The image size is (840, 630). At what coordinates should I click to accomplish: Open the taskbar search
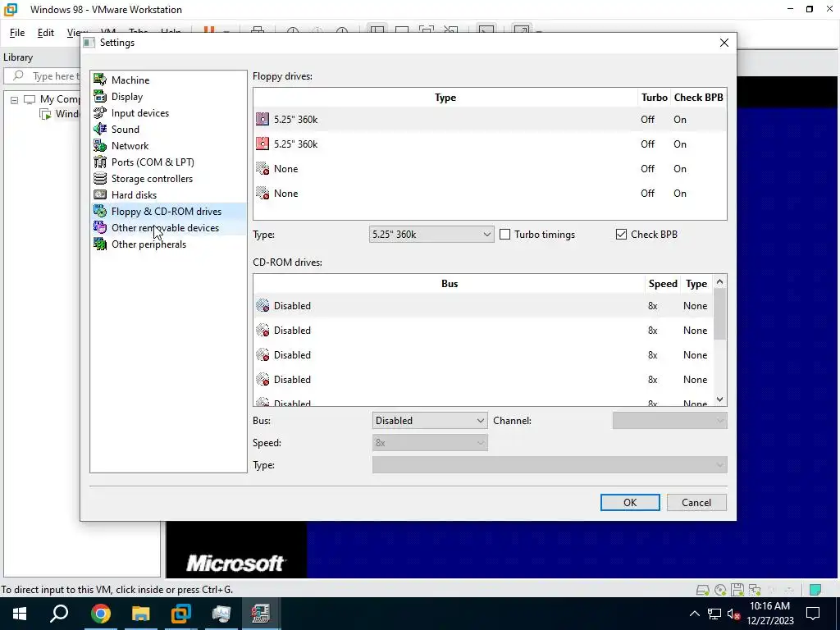tap(59, 614)
